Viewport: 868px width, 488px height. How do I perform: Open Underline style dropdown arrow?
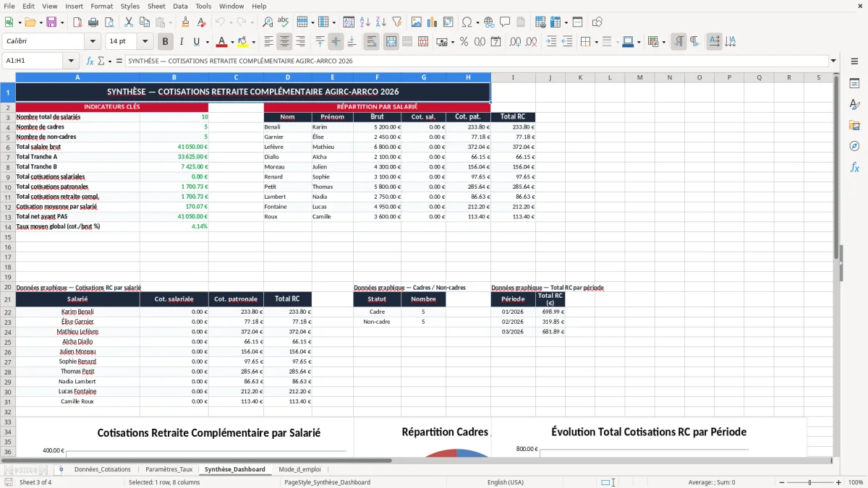206,42
